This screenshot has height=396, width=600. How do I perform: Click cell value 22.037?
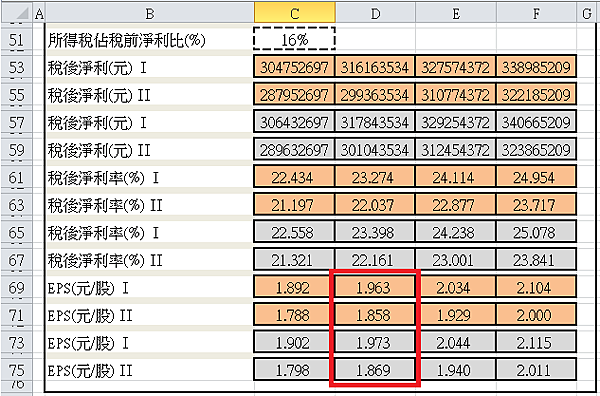pos(375,205)
